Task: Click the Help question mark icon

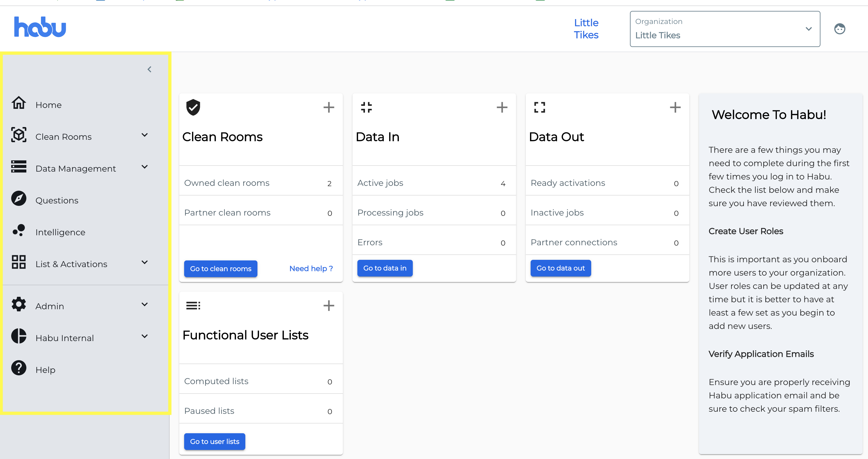Action: (18, 368)
